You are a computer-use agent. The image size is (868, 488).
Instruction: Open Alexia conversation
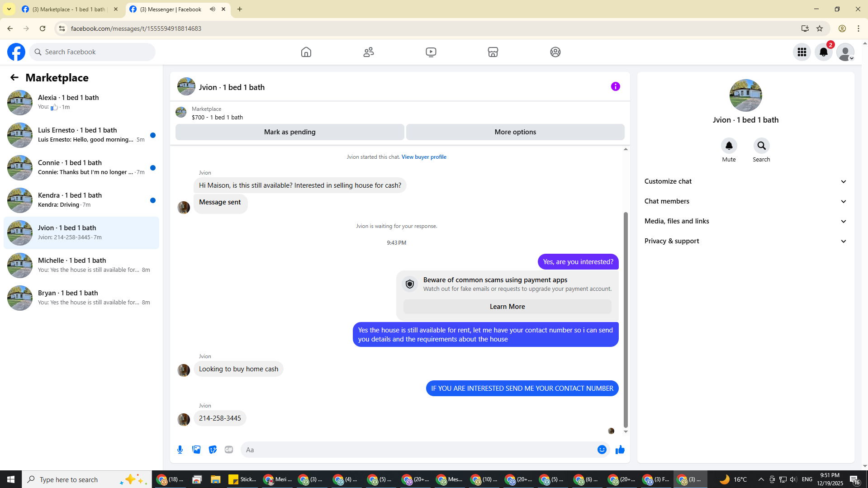tap(81, 102)
